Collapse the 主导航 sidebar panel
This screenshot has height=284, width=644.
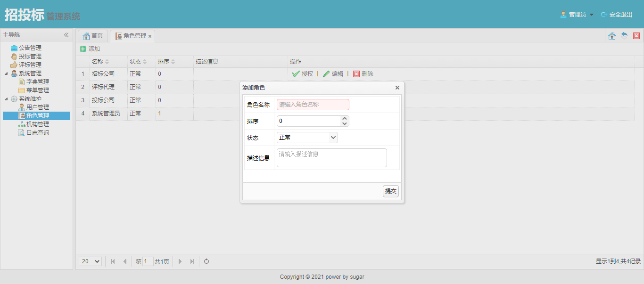(66, 35)
